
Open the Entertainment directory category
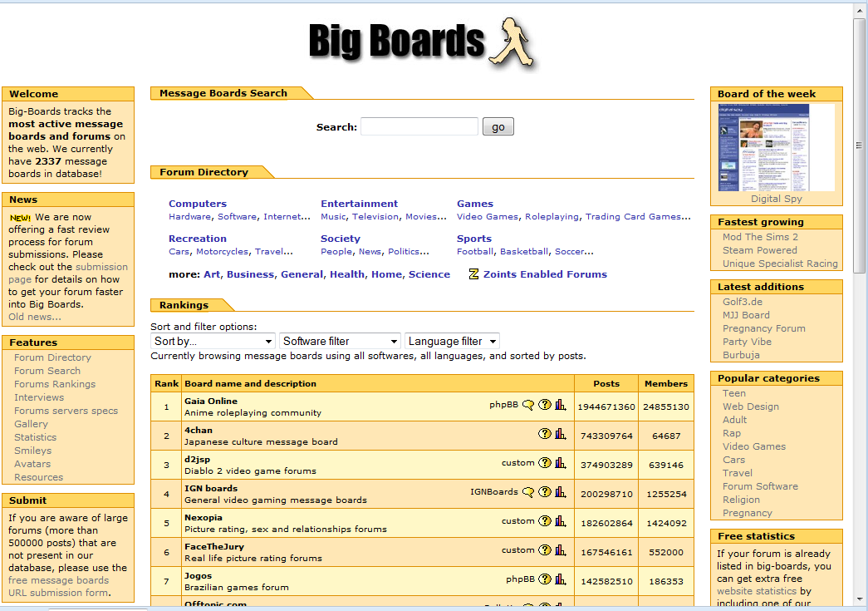pos(360,204)
